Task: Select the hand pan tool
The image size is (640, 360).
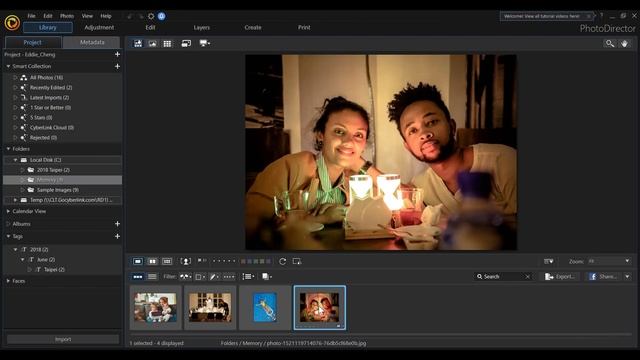Action: [x=624, y=43]
